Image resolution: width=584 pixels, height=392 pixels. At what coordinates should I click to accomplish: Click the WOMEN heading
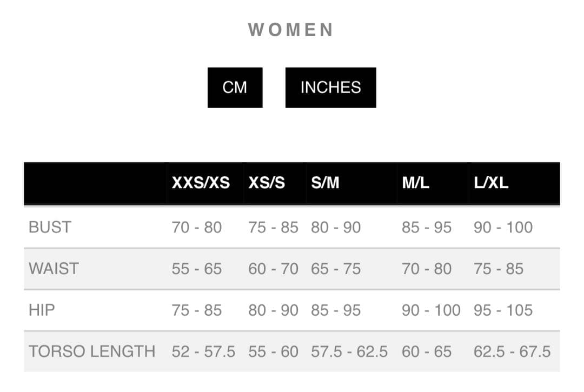(291, 30)
